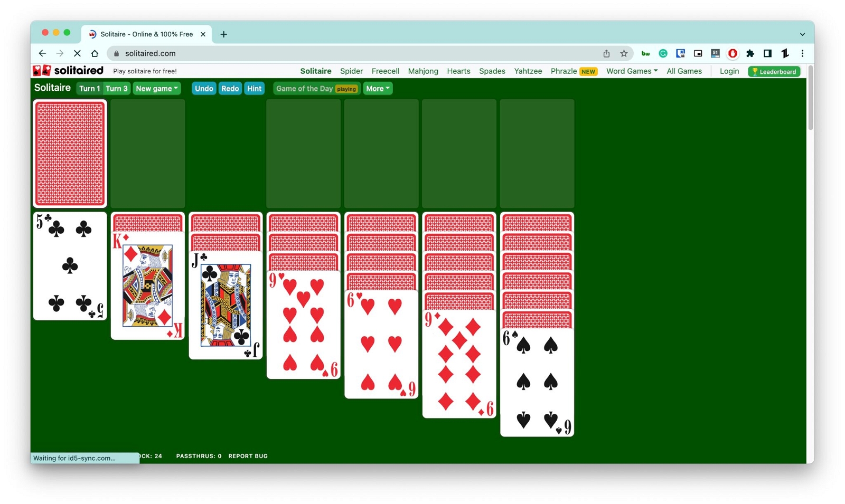Viewport: 845px width, 504px height.
Task: Go to Hearts game
Action: pos(458,71)
